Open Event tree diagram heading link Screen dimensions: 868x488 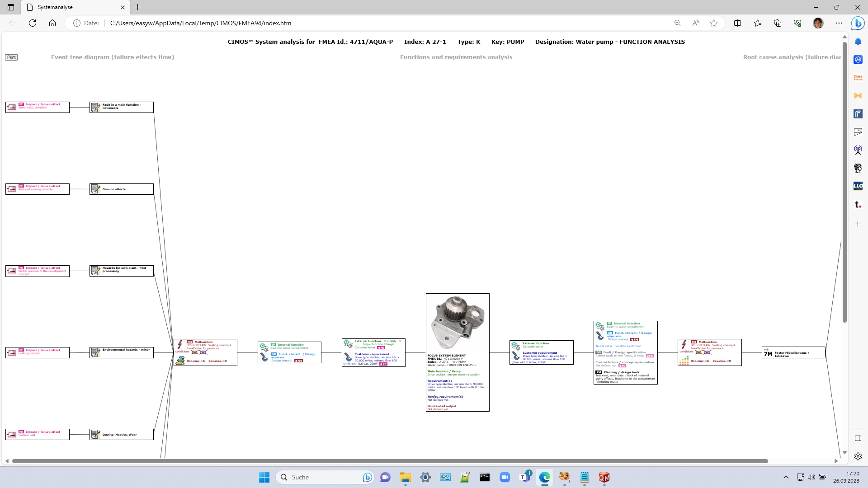(x=113, y=57)
